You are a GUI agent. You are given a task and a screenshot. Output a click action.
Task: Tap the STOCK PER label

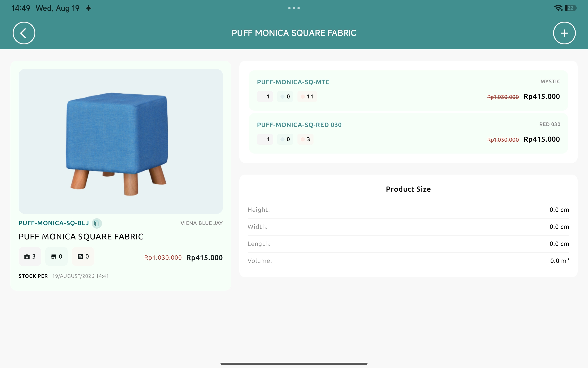pyautogui.click(x=33, y=276)
